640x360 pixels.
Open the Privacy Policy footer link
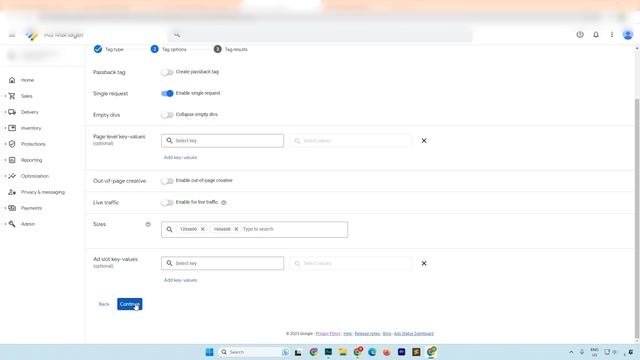[328, 333]
